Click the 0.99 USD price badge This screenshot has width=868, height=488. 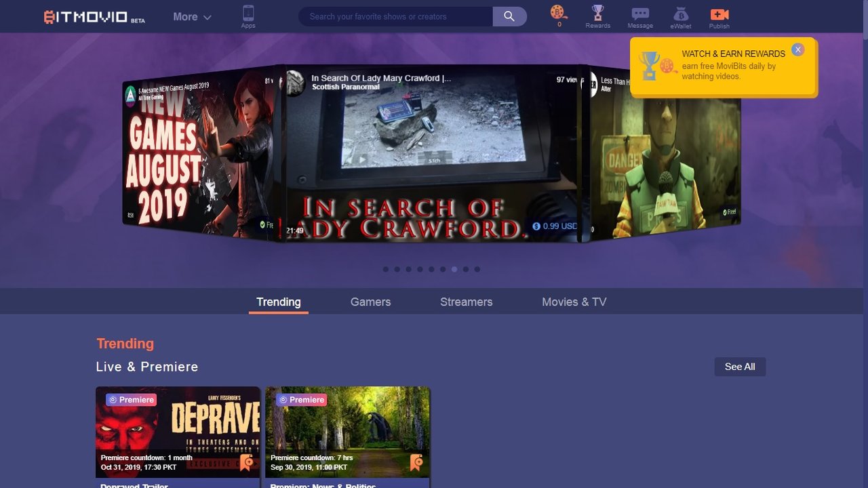pos(555,226)
